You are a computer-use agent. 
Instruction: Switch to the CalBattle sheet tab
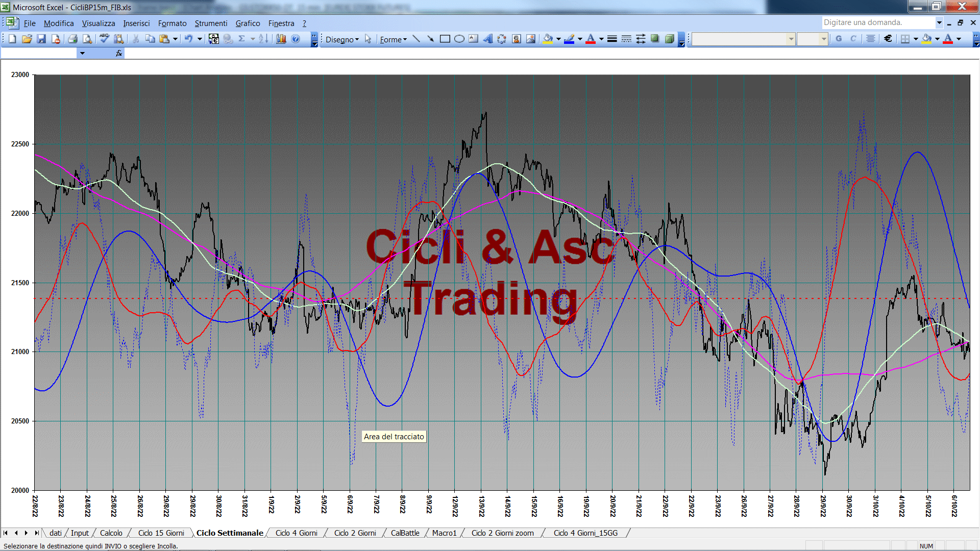[x=405, y=533]
